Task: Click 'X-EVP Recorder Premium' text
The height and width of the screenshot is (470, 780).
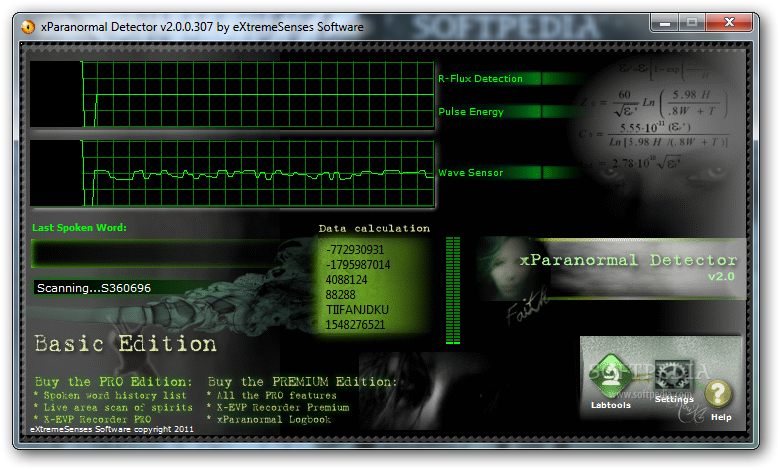Action: pyautogui.click(x=283, y=407)
